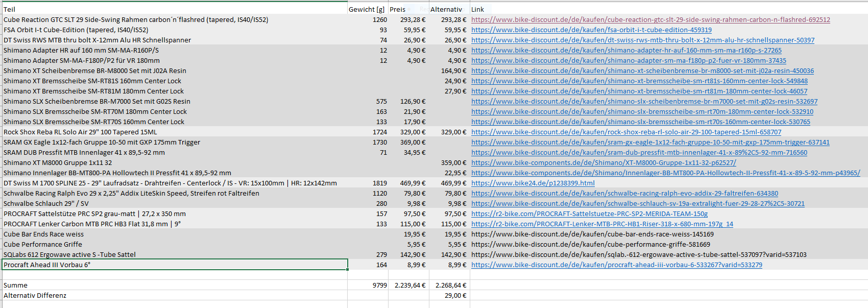The height and width of the screenshot is (308, 868).
Task: Open the Shimano adapter F180P/P2 VR 180mm link
Action: pos(629,60)
